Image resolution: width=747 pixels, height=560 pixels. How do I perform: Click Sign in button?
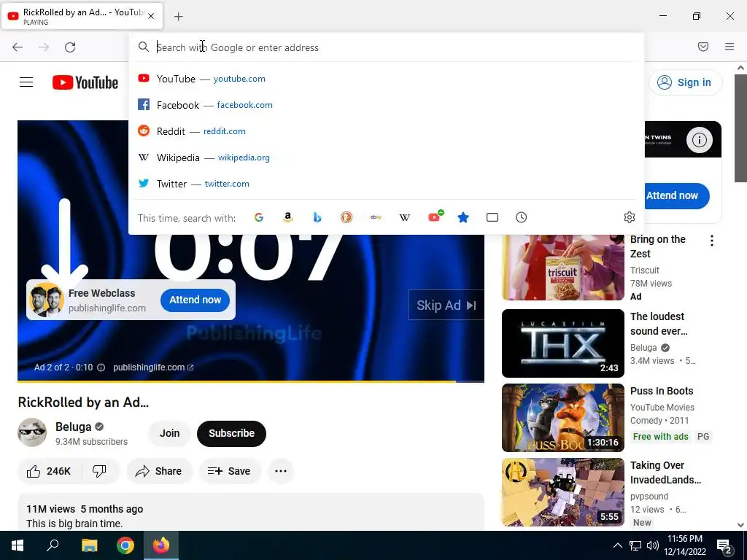(x=685, y=82)
